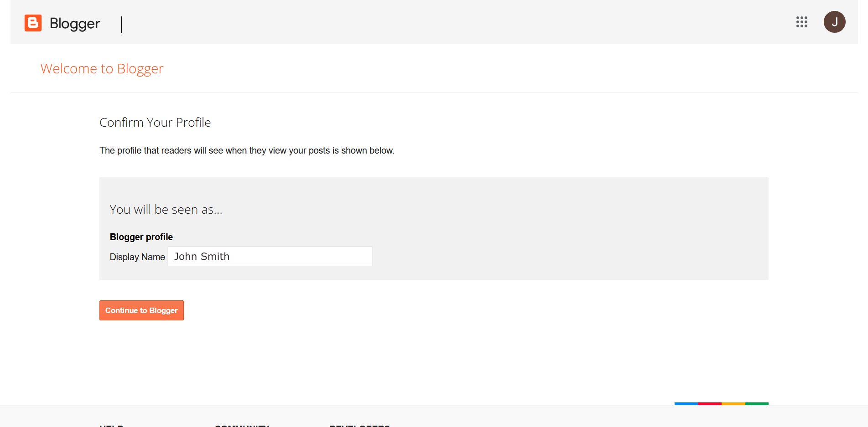Click the Blogger wordmark in the header
868x427 pixels.
75,23
